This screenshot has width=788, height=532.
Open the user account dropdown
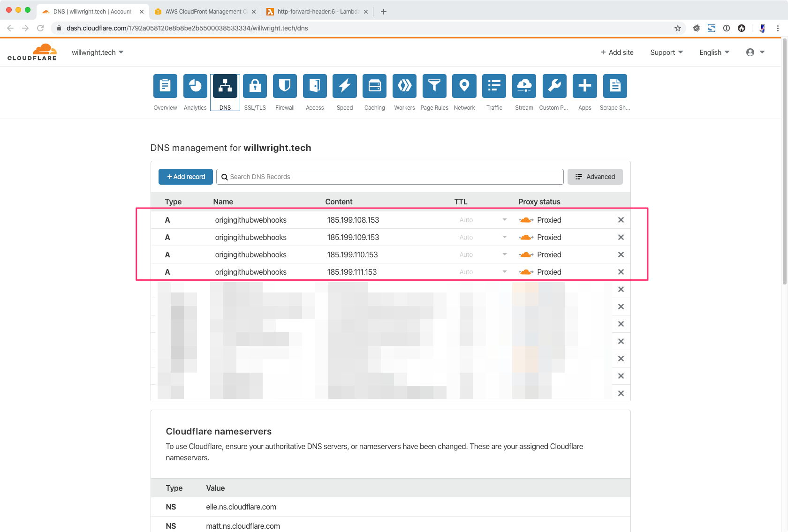755,52
